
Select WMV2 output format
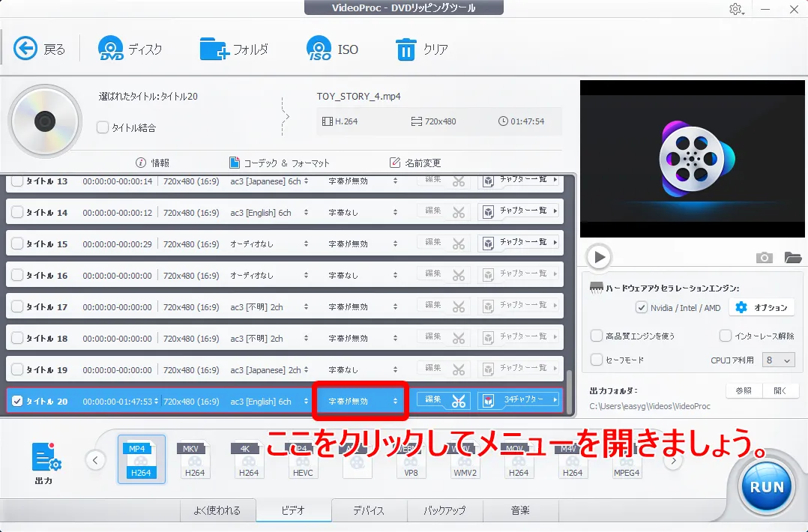pyautogui.click(x=465, y=460)
